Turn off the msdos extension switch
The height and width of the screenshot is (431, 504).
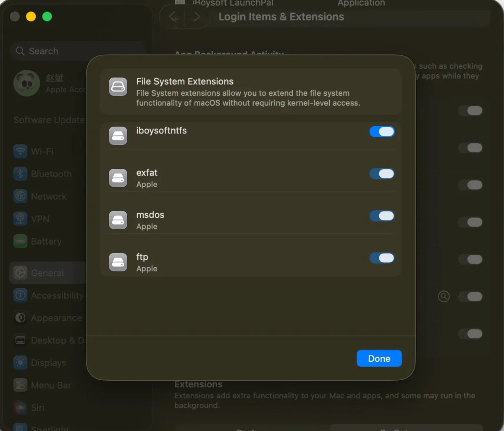pos(382,216)
